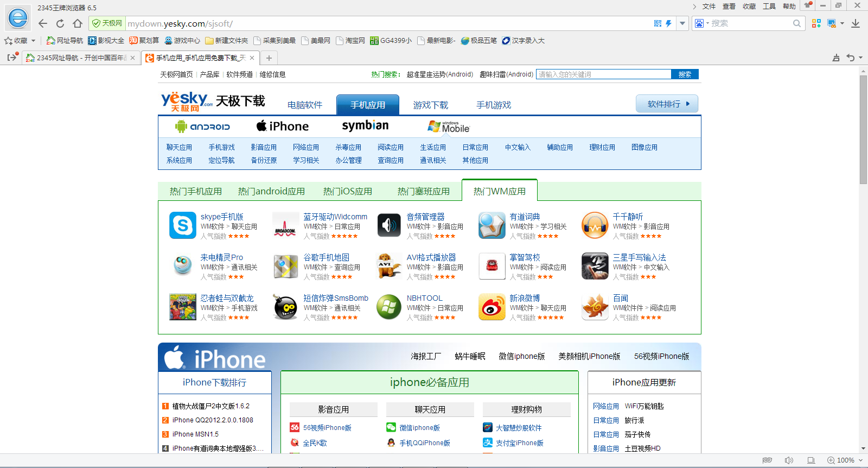Close the 手机应用 browser tab
This screenshot has width=868, height=468.
tap(252, 58)
